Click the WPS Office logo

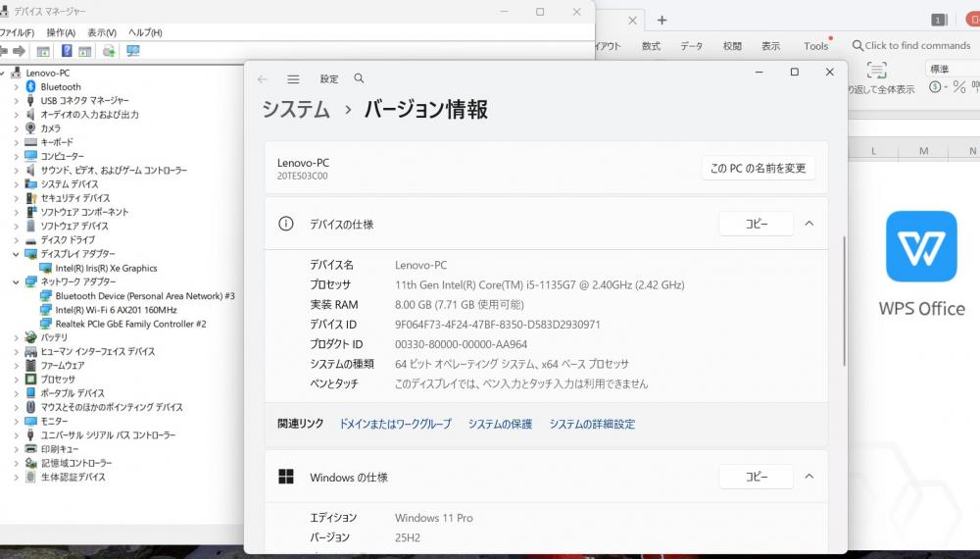pyautogui.click(x=921, y=246)
